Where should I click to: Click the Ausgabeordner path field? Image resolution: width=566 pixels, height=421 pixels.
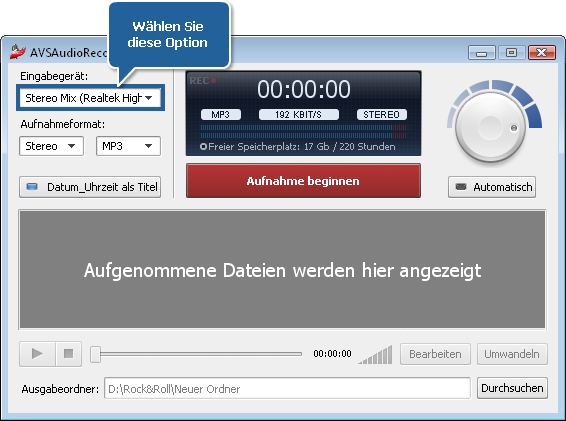[287, 389]
